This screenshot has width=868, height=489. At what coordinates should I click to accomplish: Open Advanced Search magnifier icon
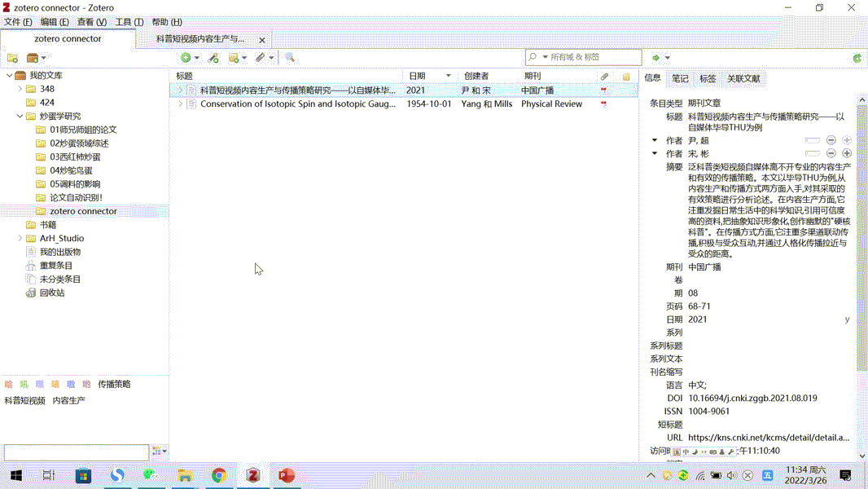[x=290, y=58]
